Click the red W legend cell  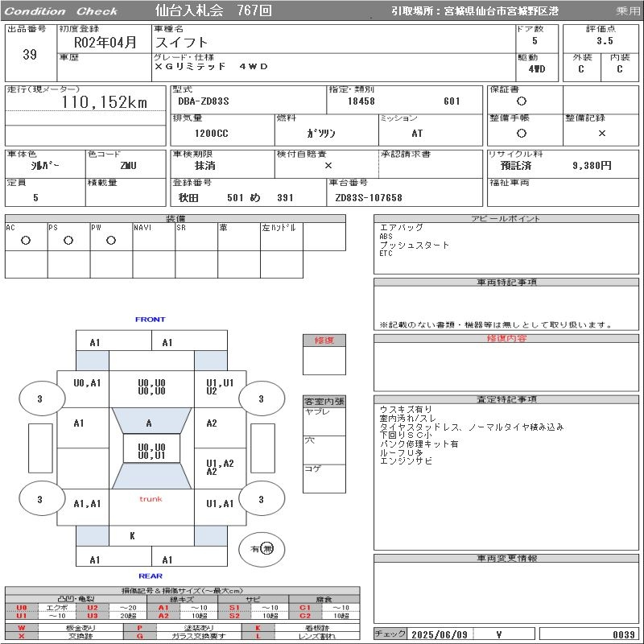(x=22, y=628)
